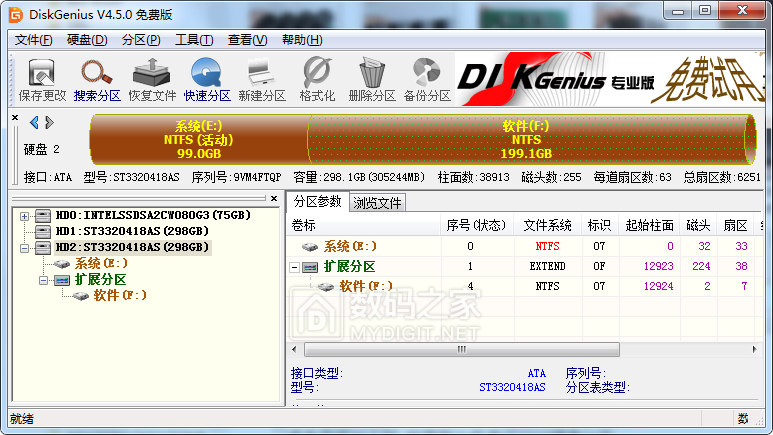
Task: Click the 系统(E:) icon in partition table
Action: (x=310, y=246)
